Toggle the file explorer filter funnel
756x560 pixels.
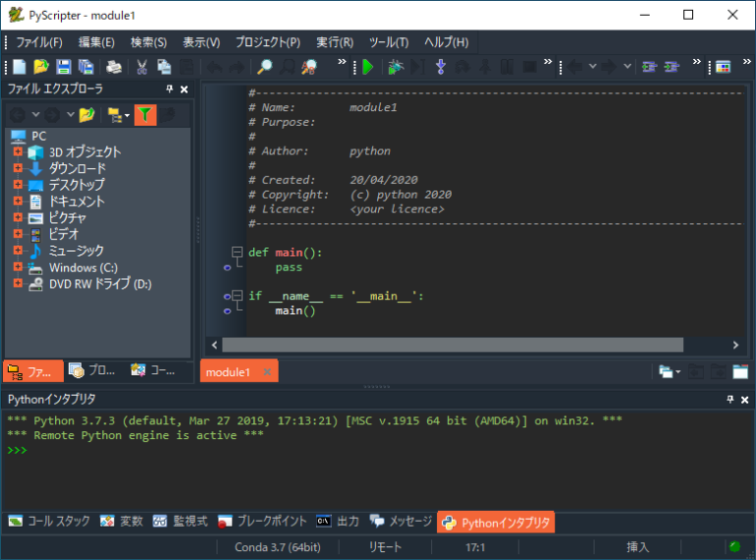(145, 114)
